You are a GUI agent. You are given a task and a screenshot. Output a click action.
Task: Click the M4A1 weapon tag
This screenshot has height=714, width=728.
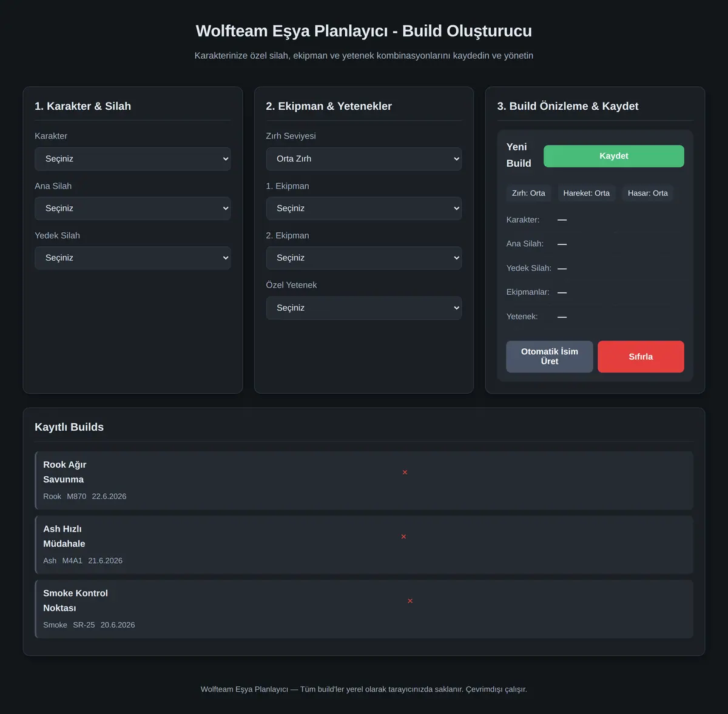(x=72, y=561)
